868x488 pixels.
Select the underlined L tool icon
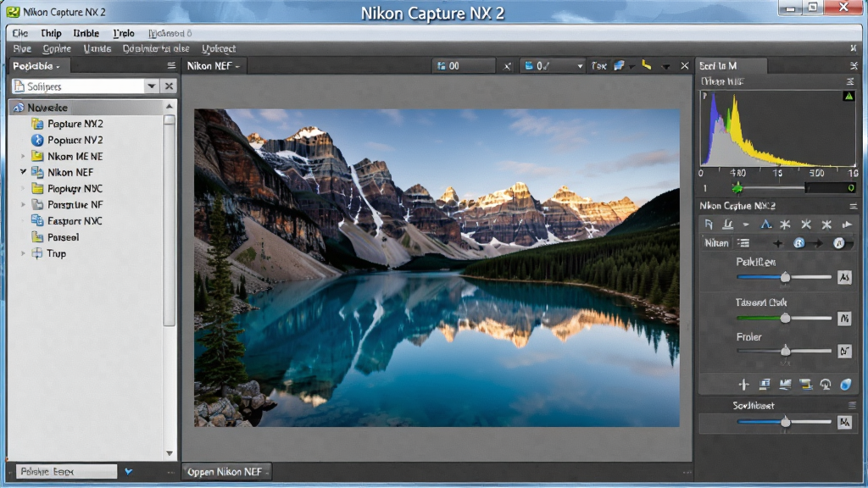(728, 225)
